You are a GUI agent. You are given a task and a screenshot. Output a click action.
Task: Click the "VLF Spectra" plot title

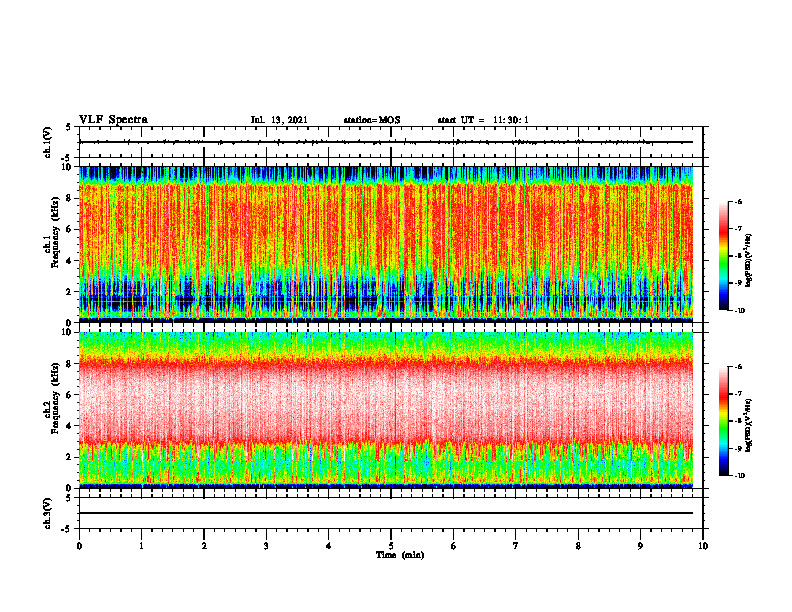point(113,120)
